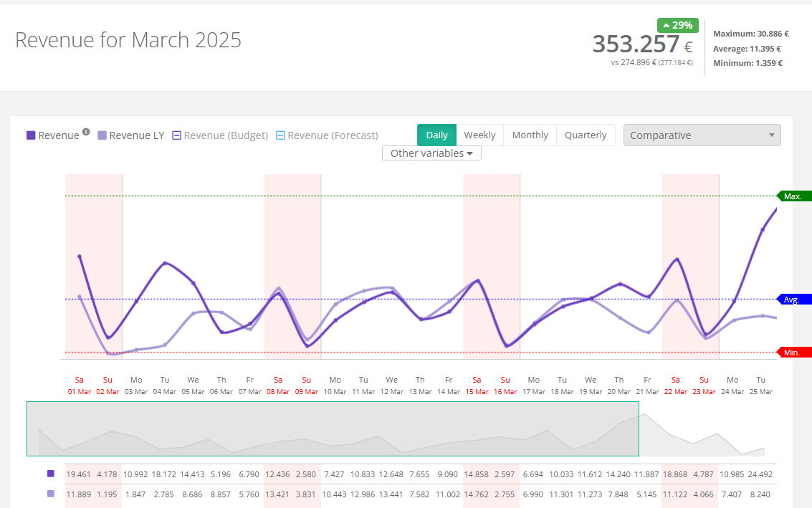
Task: Click the Min. line marker
Action: [794, 353]
